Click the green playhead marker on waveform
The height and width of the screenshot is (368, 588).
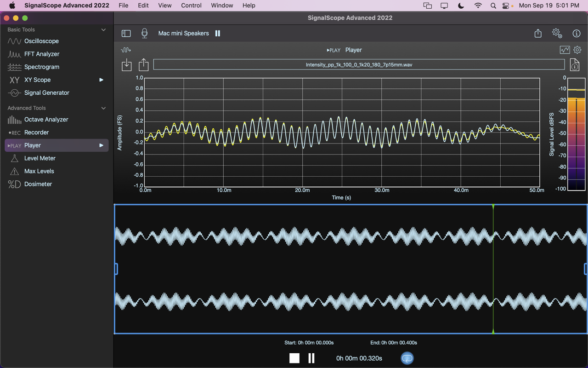493,207
